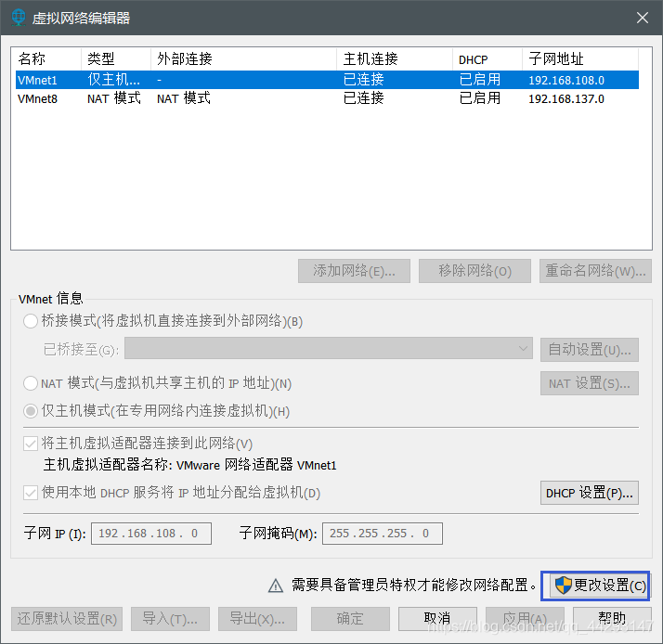Open NAT 设置(S)... button

pyautogui.click(x=589, y=383)
